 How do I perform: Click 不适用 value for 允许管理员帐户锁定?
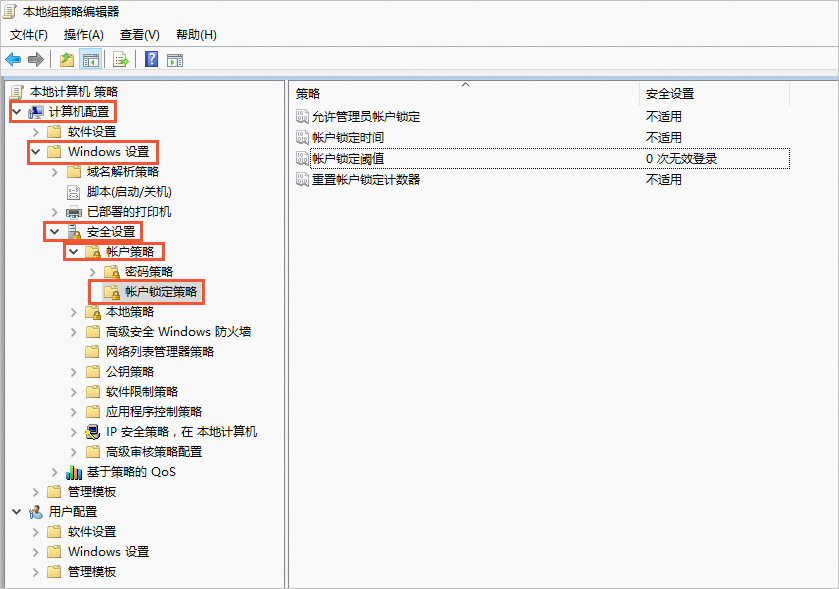663,116
